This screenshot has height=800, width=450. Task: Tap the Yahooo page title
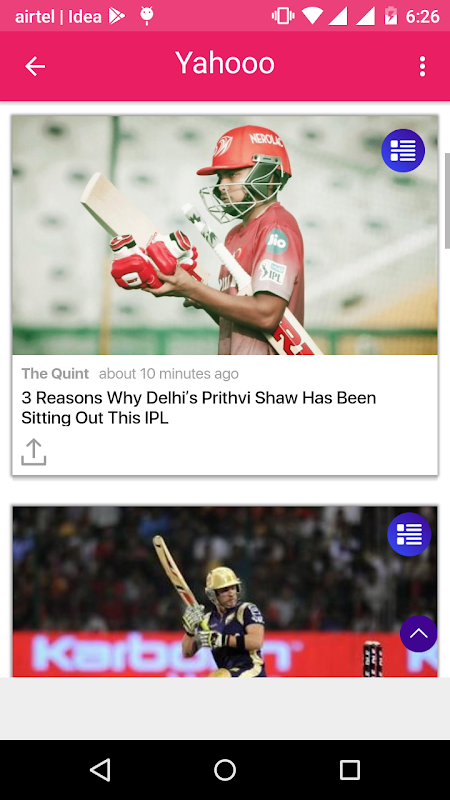pos(225,63)
